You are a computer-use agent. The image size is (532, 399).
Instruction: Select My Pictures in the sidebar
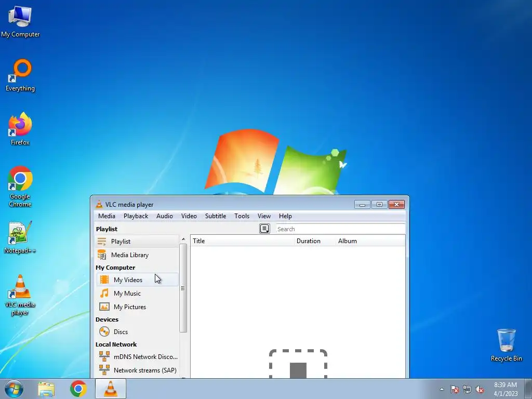point(137,307)
